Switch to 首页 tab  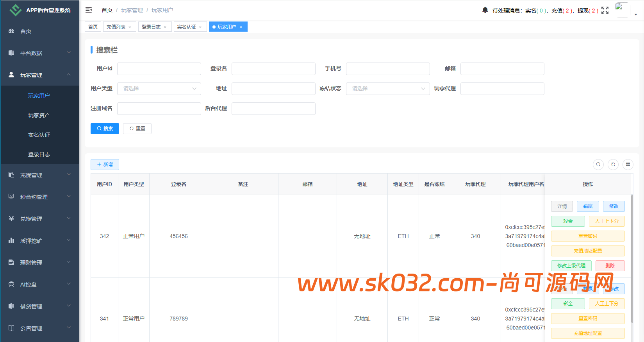coord(93,27)
